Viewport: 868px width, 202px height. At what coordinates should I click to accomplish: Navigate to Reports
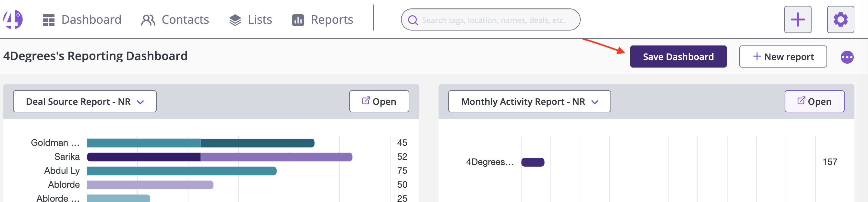click(x=322, y=19)
